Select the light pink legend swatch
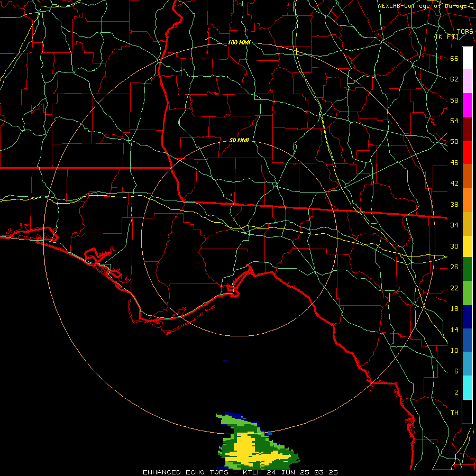 pos(467,81)
